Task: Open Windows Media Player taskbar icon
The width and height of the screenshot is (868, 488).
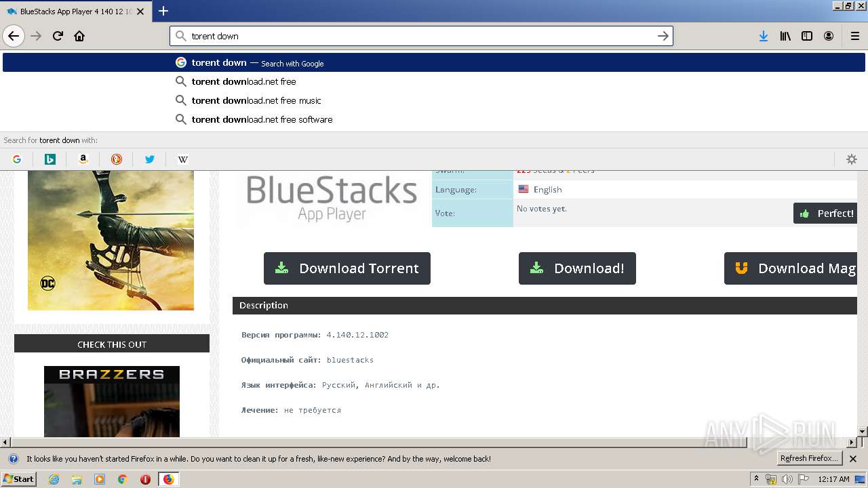Action: [x=100, y=479]
